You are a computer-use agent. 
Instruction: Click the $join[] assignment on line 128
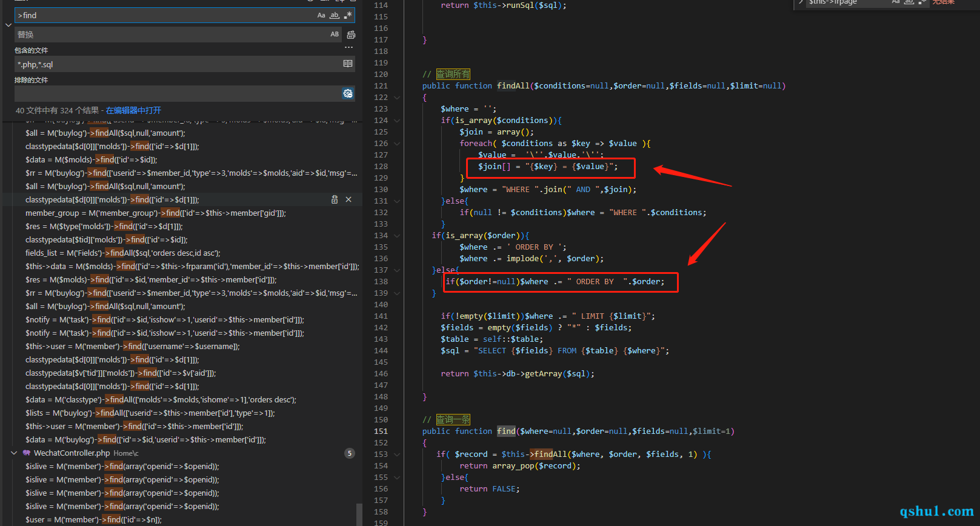coord(548,166)
